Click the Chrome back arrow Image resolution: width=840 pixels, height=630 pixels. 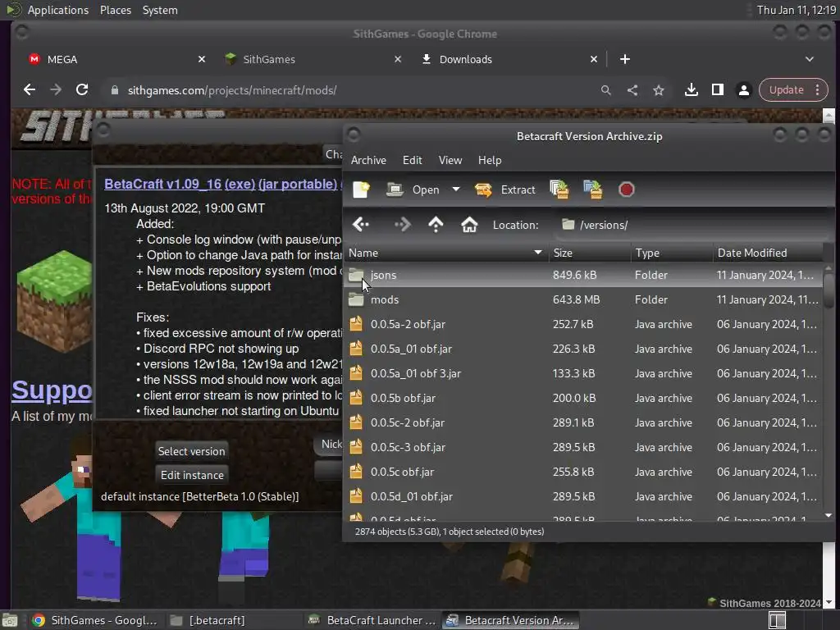pos(30,90)
